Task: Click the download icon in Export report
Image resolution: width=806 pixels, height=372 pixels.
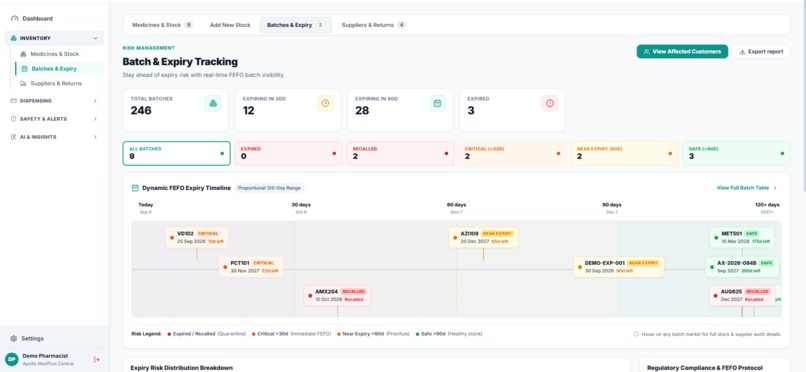Action: [742, 51]
